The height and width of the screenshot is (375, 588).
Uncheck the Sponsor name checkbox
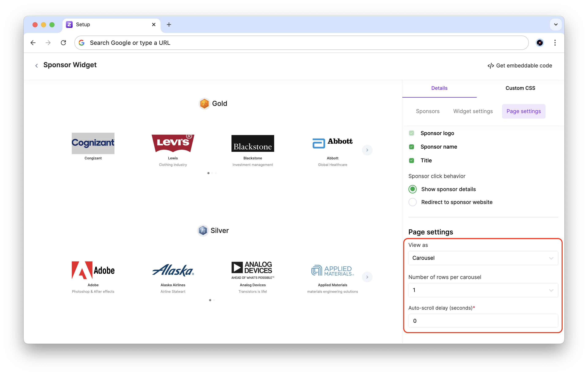pos(411,147)
